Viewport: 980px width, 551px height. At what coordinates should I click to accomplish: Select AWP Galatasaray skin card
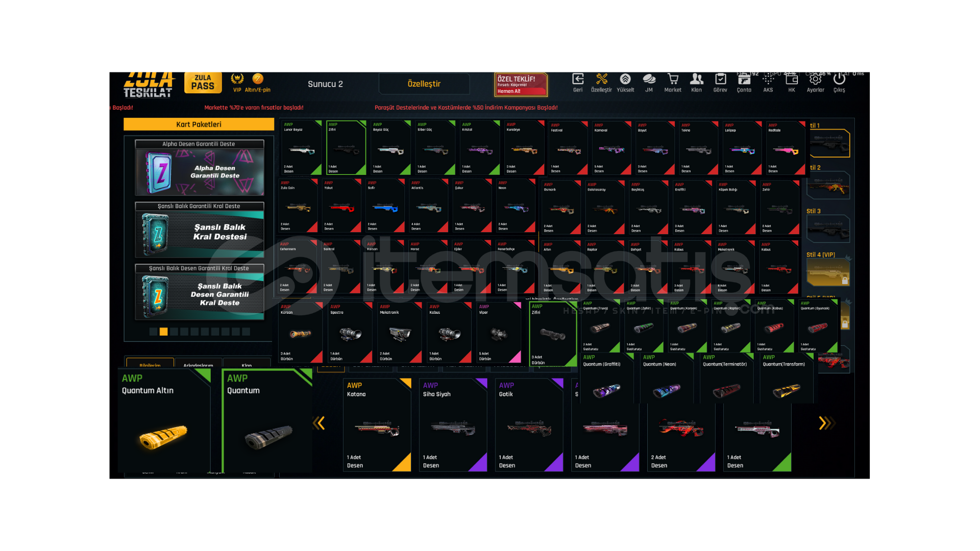pos(605,207)
